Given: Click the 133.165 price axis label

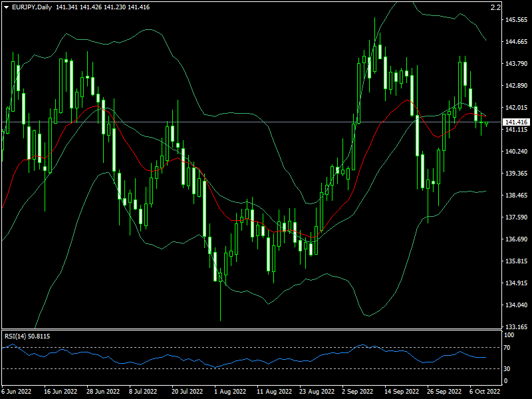Looking at the screenshot, I should coord(517,327).
